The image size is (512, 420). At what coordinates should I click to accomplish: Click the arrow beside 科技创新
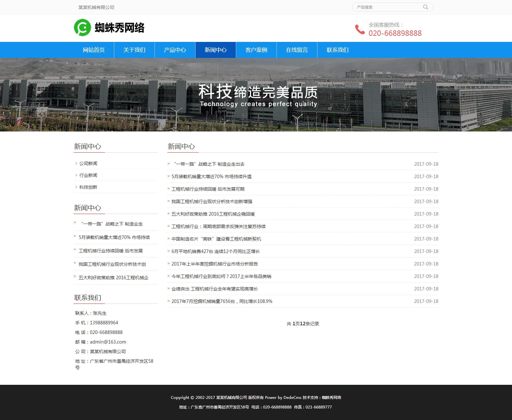[x=76, y=187]
